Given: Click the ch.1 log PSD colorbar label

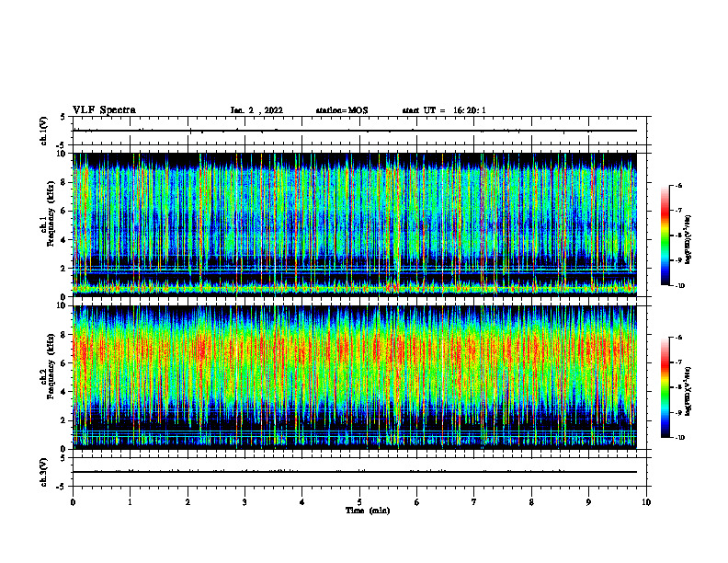Looking at the screenshot, I should (x=688, y=239).
